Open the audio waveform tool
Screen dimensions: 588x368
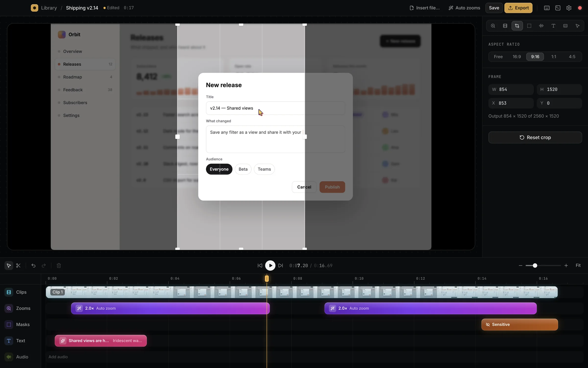541,26
